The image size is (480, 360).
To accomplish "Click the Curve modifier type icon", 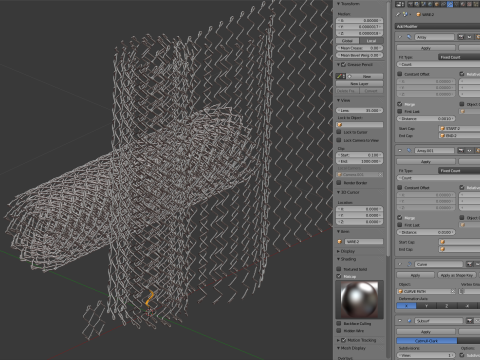I will click(409, 264).
